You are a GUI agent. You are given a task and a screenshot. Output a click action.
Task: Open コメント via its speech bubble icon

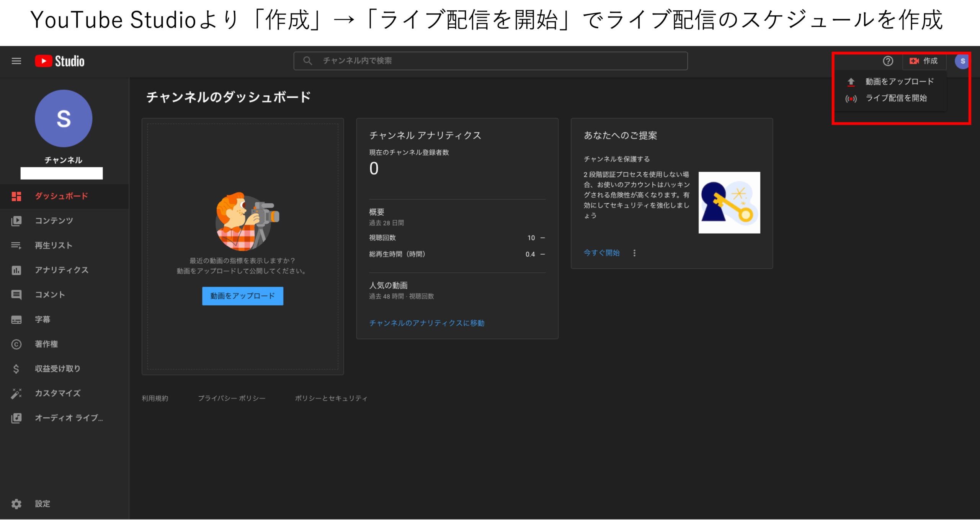click(17, 294)
